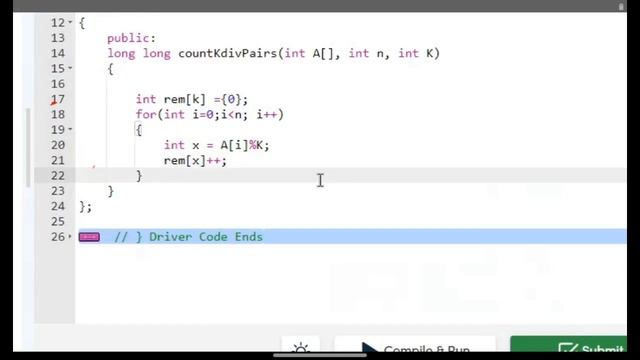Image resolution: width=640 pixels, height=360 pixels.
Task: Click line number 22 in the gutter
Action: point(58,176)
